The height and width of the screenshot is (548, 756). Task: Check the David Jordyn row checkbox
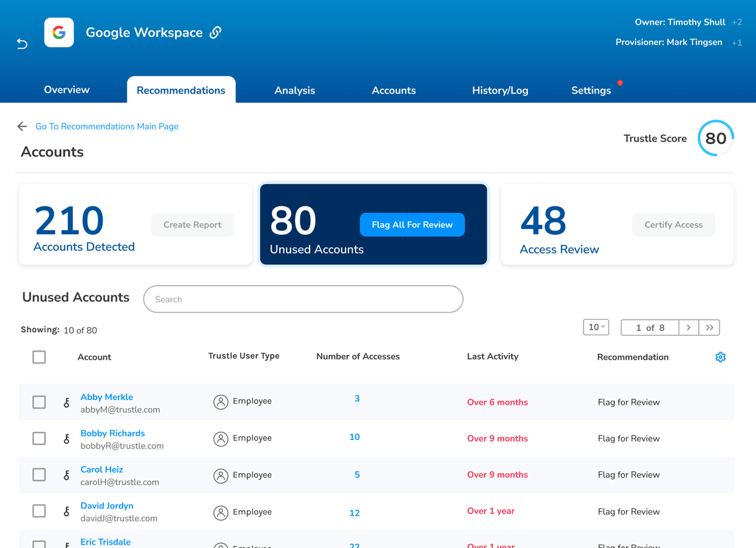[x=39, y=511]
